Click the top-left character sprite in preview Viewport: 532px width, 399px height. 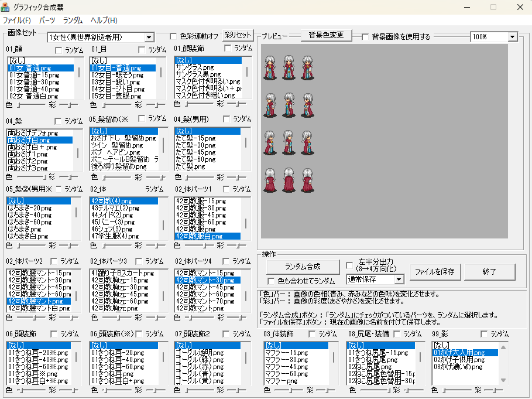[270, 67]
